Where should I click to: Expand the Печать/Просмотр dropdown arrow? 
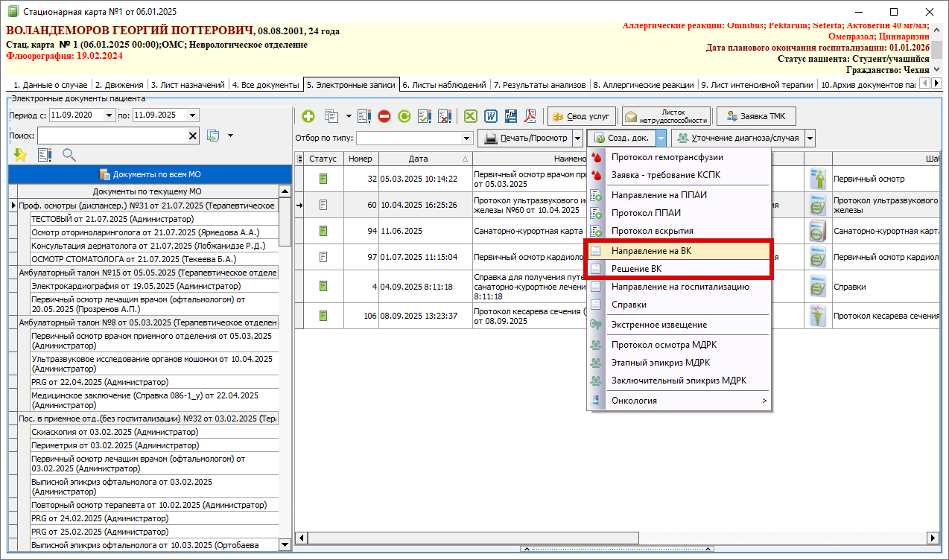click(577, 138)
